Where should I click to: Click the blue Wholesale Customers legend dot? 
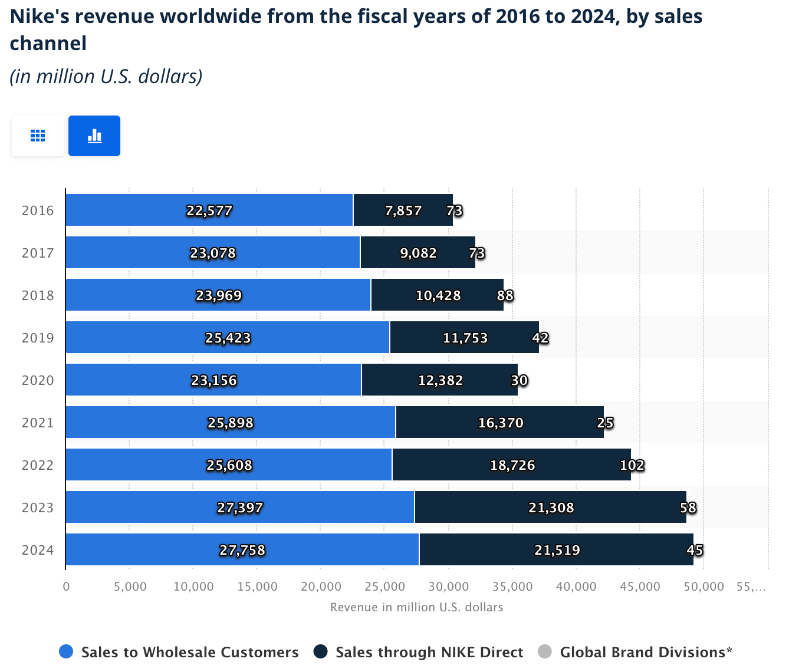(x=66, y=652)
